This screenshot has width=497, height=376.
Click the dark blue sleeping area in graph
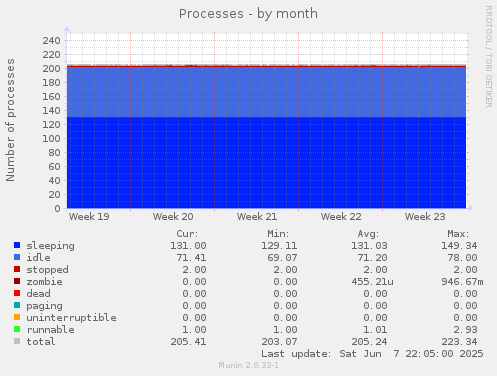click(x=266, y=163)
